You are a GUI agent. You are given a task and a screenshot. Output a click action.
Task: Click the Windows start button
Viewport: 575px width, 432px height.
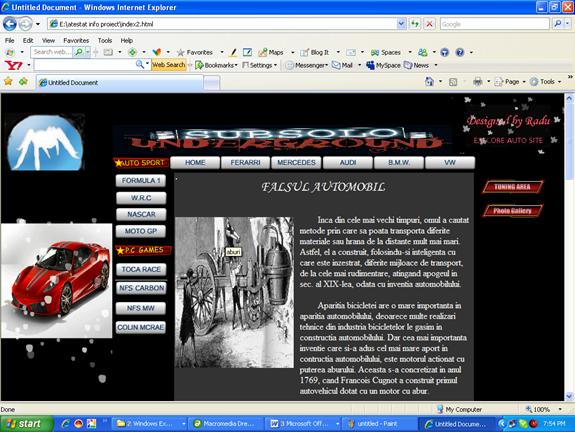(x=27, y=424)
